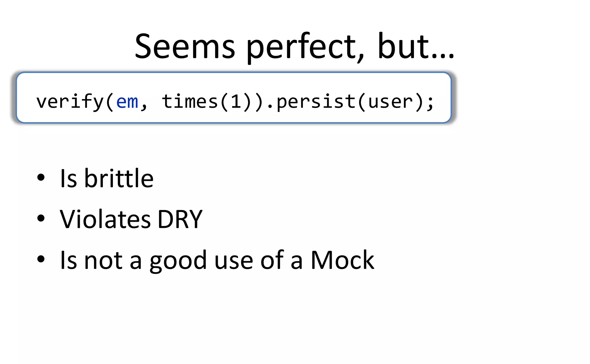Image resolution: width=590 pixels, height=364 pixels.
Task: Click the bullet dot before "Is brittle"
Action: click(x=41, y=177)
